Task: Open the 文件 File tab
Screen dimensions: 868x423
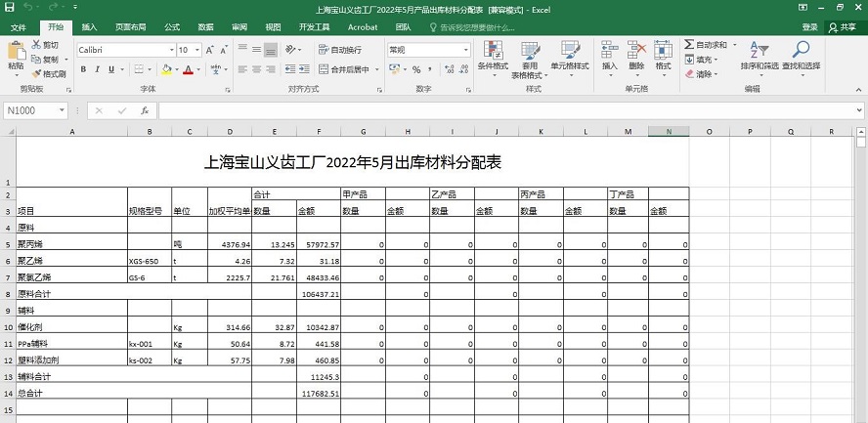Action: (x=19, y=27)
